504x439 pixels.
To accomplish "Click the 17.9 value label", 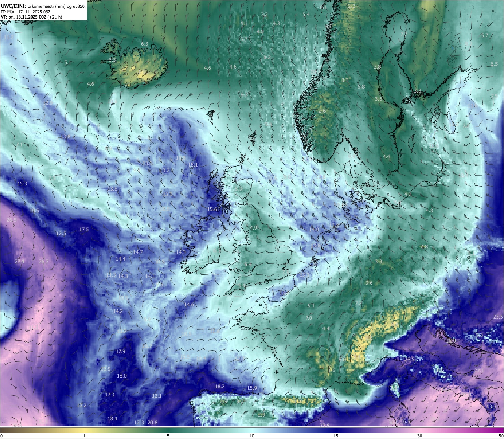I will (120, 352).
